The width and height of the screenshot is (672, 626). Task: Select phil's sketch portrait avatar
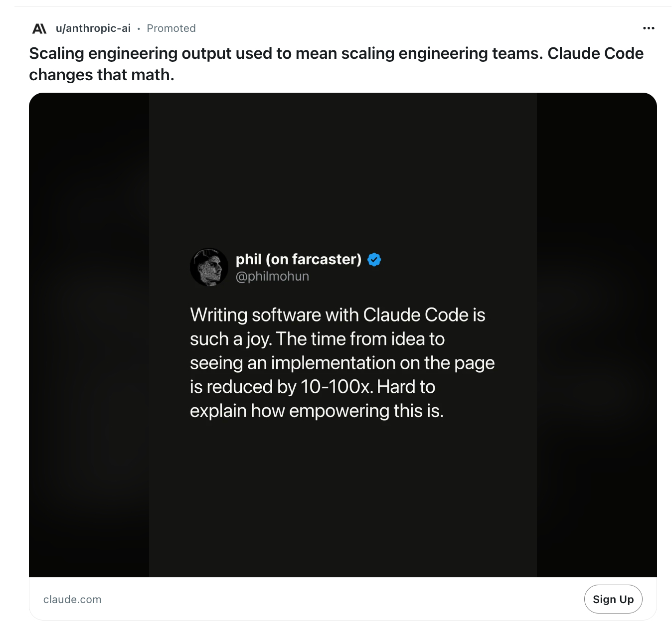pyautogui.click(x=209, y=267)
